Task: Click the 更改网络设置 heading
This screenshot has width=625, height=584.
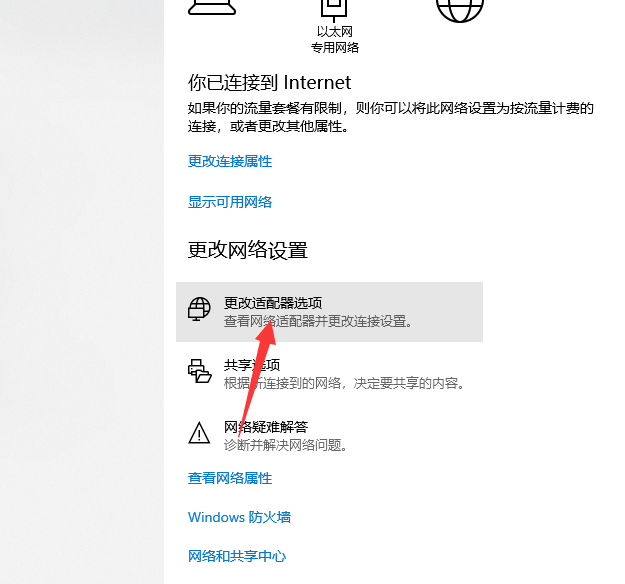Action: click(x=248, y=250)
